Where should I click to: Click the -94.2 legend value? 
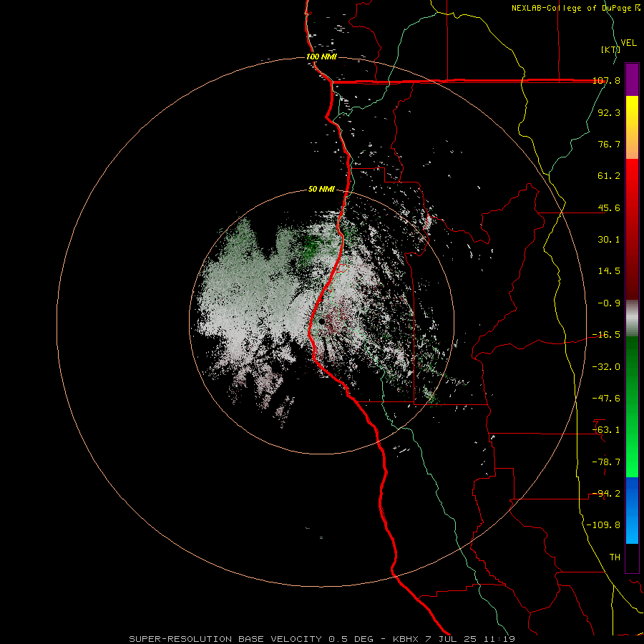coord(606,494)
